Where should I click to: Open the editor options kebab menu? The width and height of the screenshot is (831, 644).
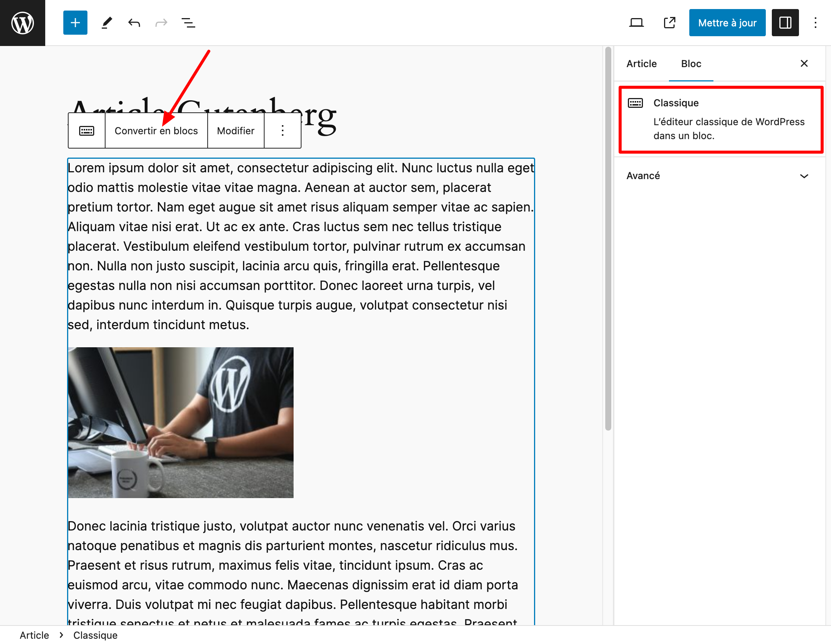[x=816, y=23]
